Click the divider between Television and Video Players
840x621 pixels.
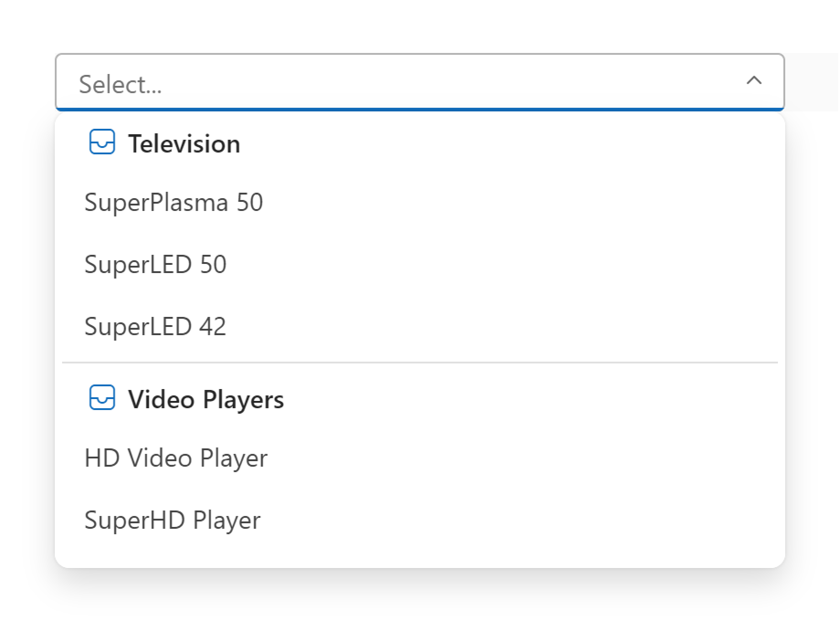[420, 363]
